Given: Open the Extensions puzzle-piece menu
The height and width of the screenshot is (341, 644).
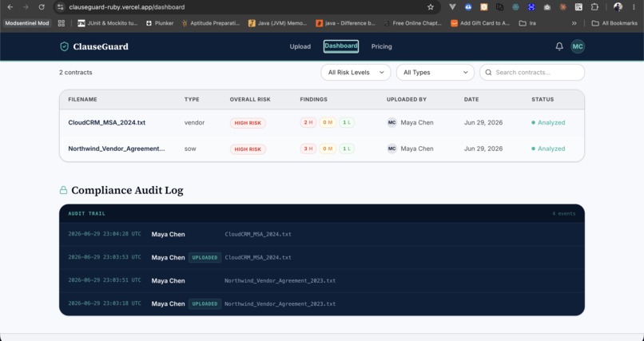Looking at the screenshot, I should [x=594, y=7].
